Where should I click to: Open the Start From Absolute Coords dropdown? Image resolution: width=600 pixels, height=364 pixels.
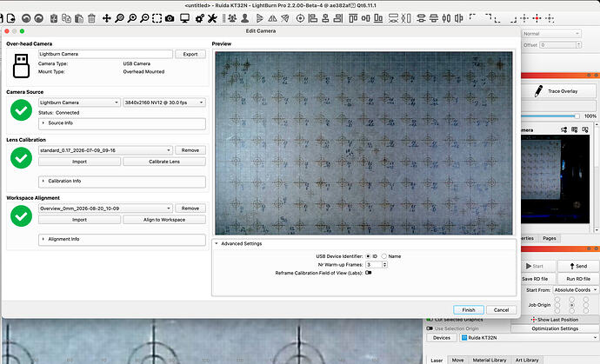coord(576,290)
